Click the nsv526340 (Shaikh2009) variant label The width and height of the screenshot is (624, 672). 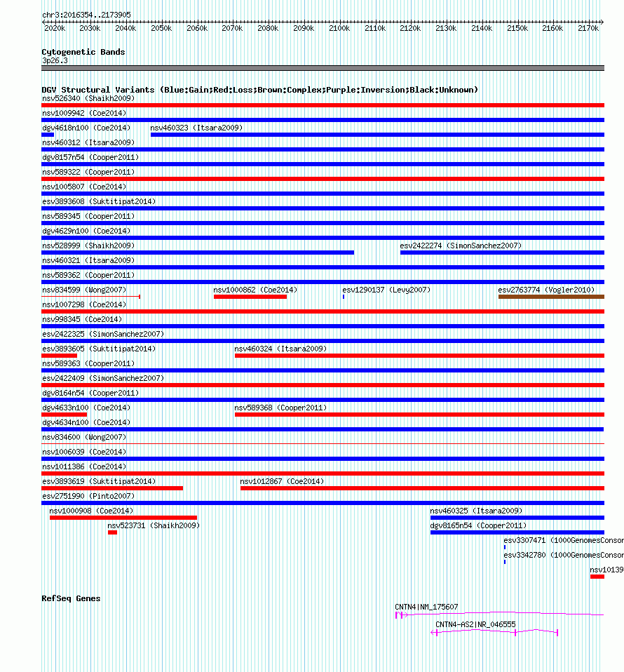coord(88,99)
